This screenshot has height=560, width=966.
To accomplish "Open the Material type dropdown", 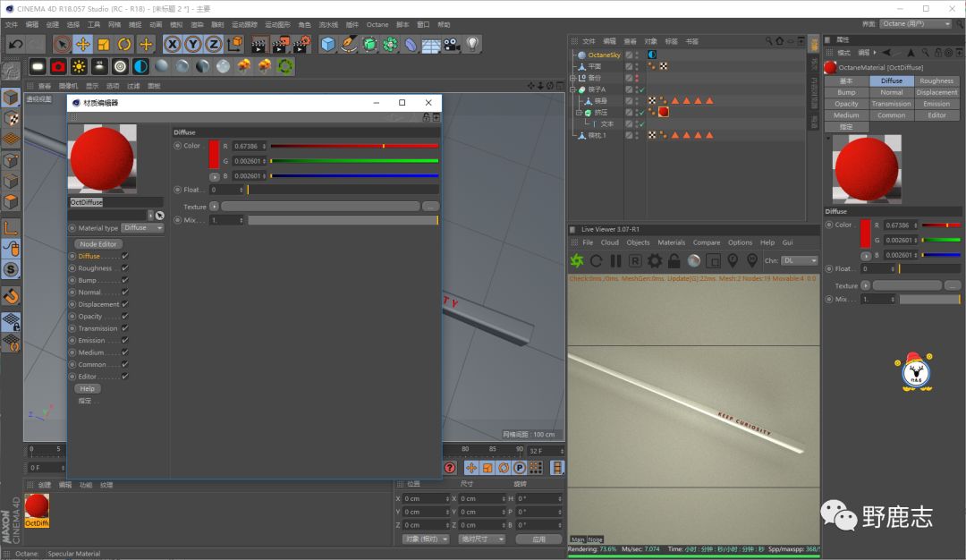I will pos(143,228).
